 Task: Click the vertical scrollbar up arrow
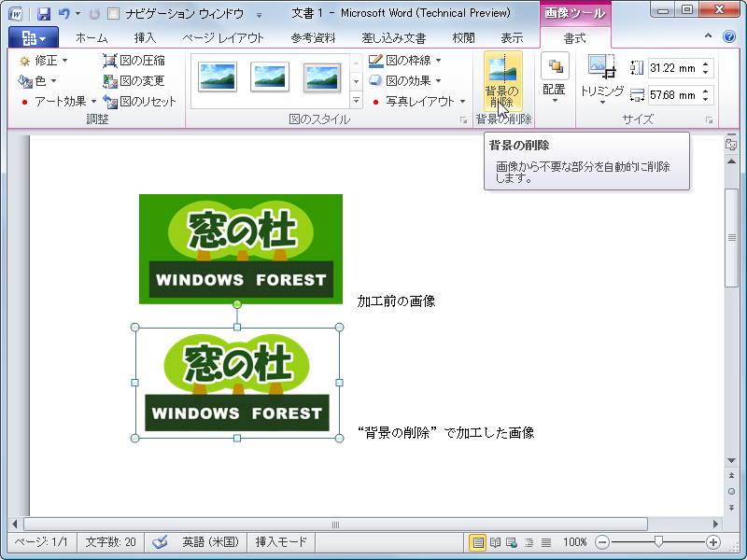(x=731, y=161)
